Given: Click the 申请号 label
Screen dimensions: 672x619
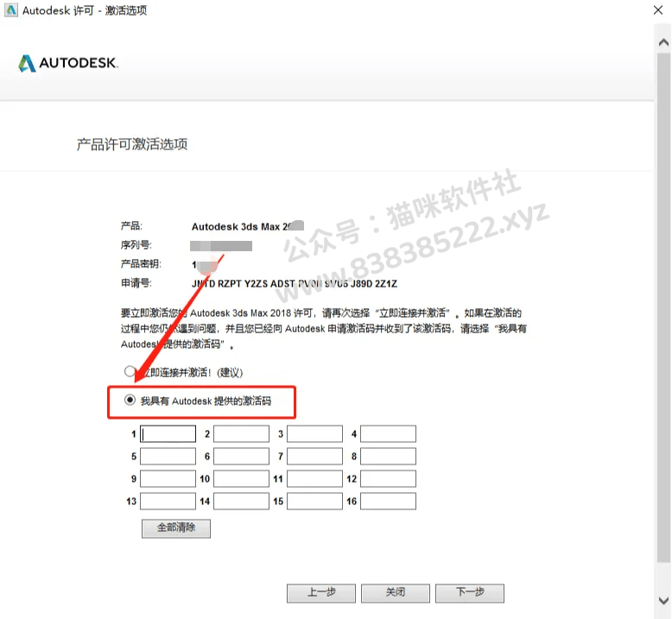Looking at the screenshot, I should [136, 282].
